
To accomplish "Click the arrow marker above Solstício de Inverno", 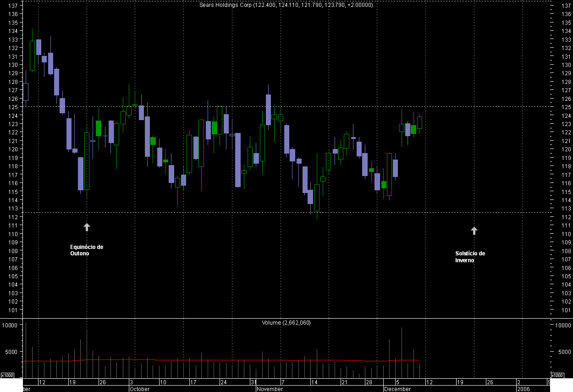I will coord(474,231).
